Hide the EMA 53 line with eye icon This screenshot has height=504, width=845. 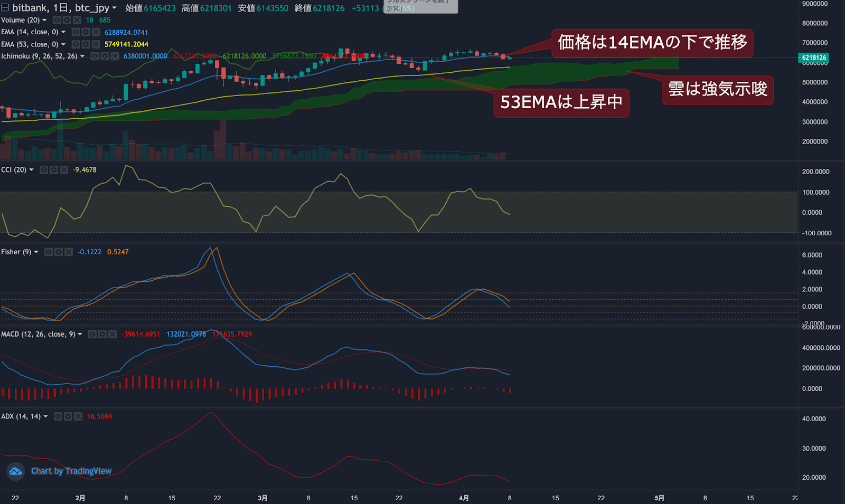(76, 44)
